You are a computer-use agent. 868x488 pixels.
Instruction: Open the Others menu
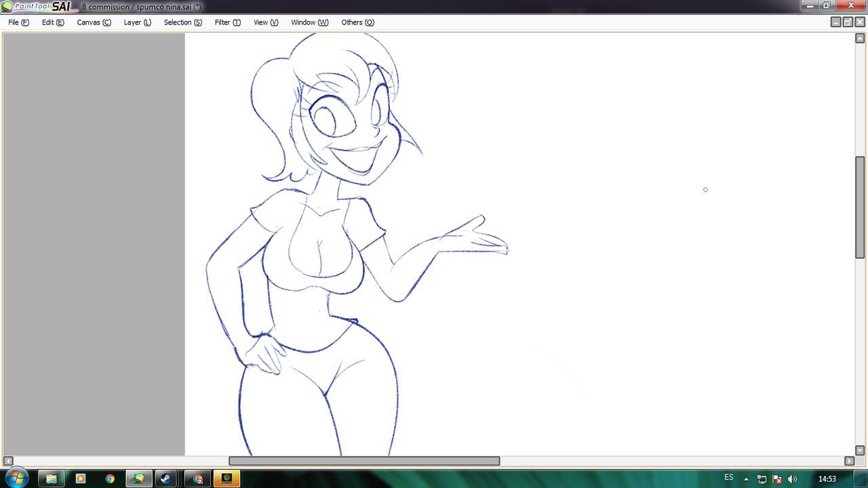click(x=357, y=22)
